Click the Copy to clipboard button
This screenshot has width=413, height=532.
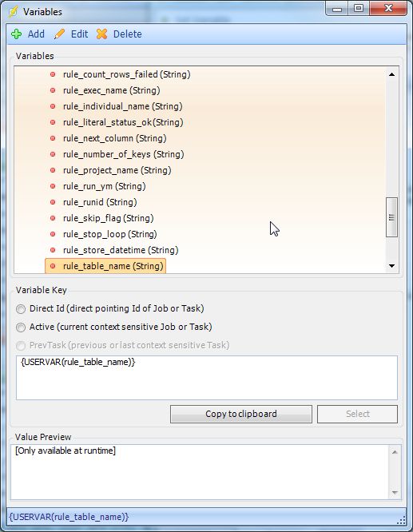coord(241,414)
